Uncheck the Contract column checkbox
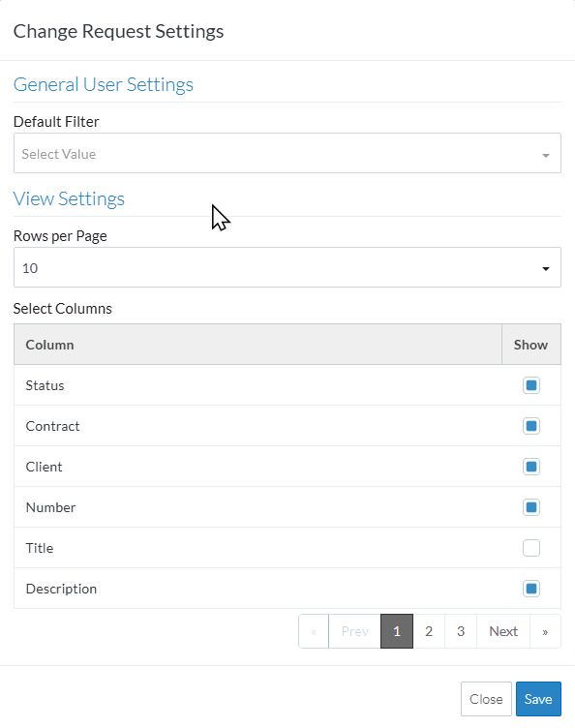The height and width of the screenshot is (728, 575). coord(531,426)
